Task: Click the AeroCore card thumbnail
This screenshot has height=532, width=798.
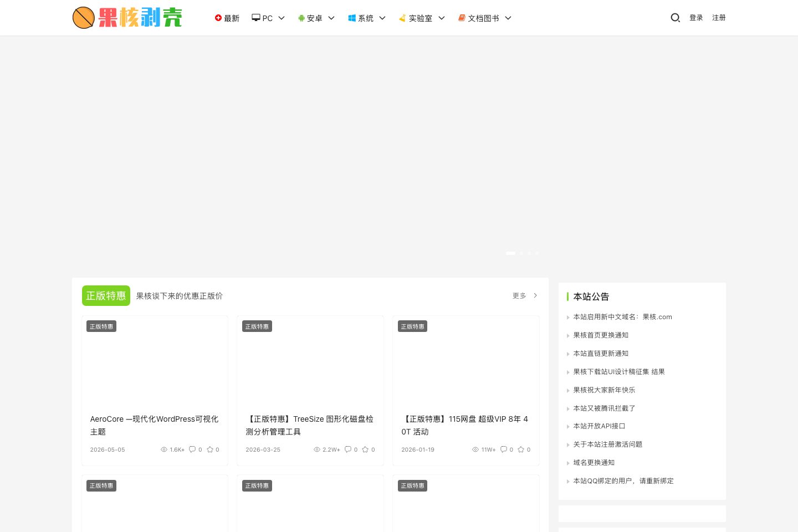Action: click(155, 361)
